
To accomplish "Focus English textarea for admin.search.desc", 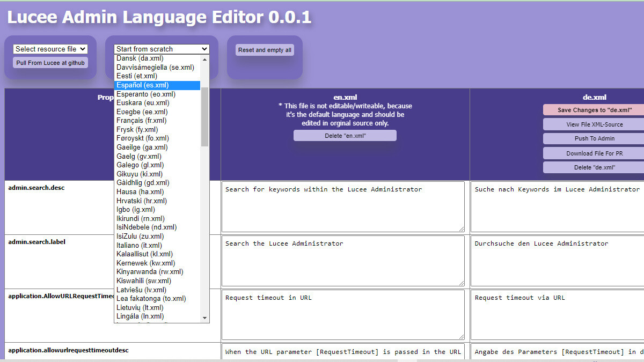I will pyautogui.click(x=343, y=207).
